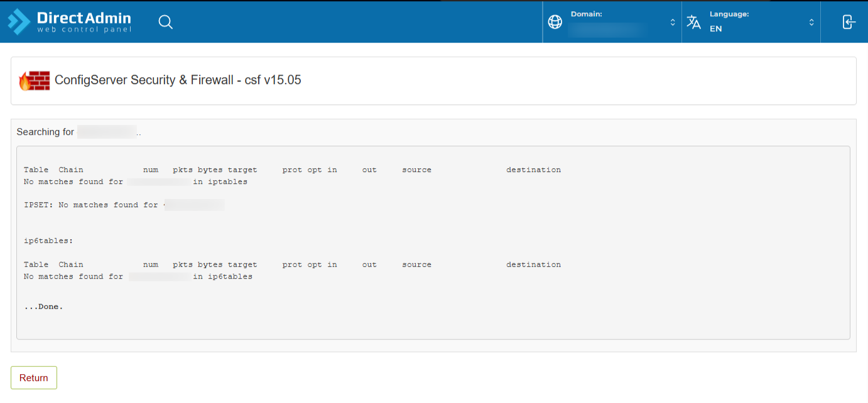Expand the Language selector chevron arrows
Screen dimensions: 868x403
[811, 22]
